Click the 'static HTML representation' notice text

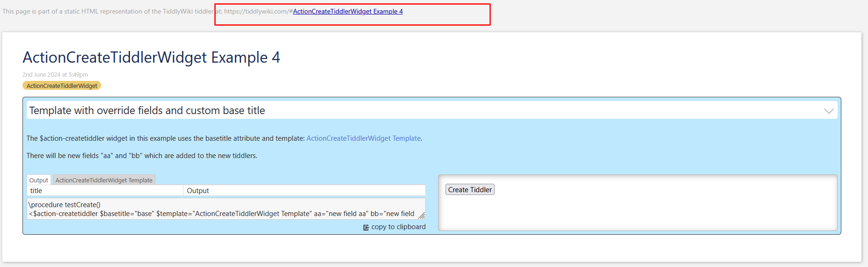coord(108,11)
